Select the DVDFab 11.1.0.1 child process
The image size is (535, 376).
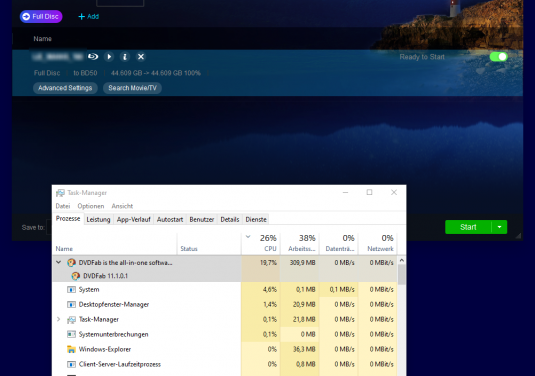click(105, 276)
